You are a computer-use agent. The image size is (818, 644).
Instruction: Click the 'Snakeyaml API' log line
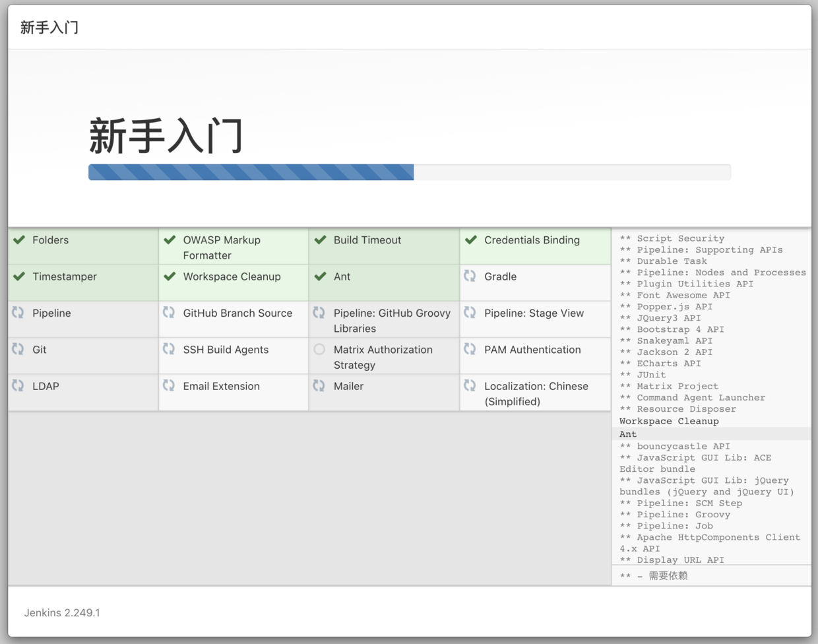coord(666,340)
